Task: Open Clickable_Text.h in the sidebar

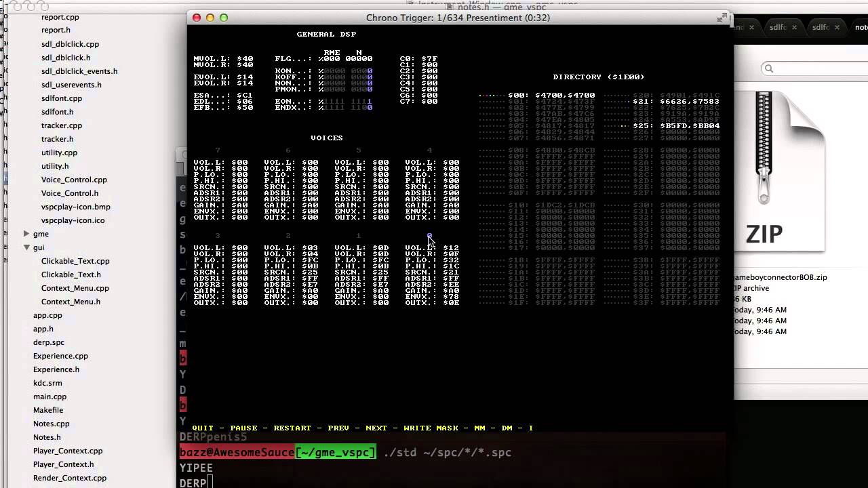Action: (x=71, y=274)
